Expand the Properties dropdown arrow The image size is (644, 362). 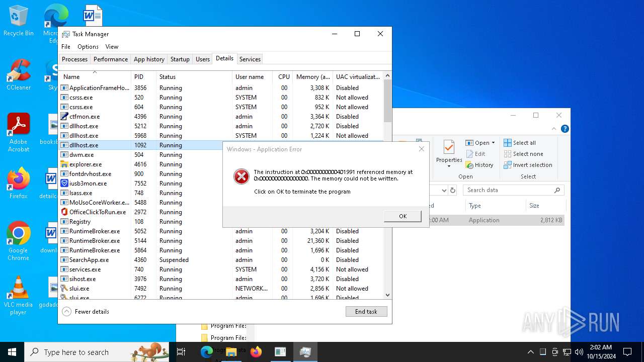click(449, 166)
